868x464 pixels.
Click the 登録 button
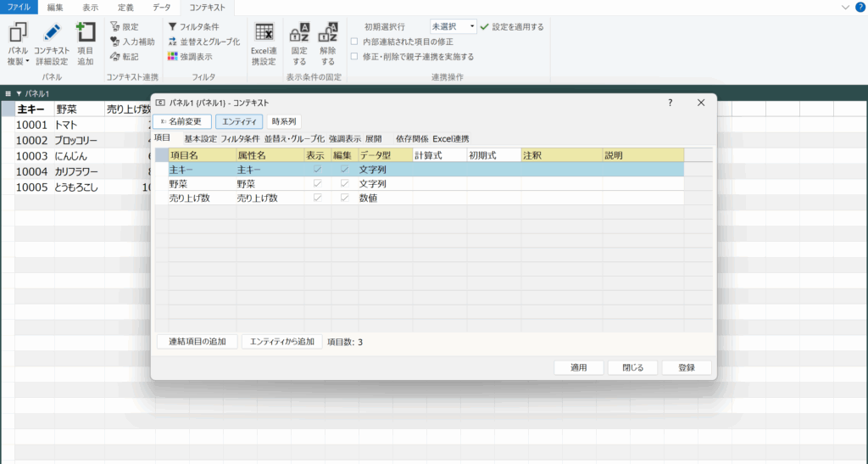pos(687,367)
